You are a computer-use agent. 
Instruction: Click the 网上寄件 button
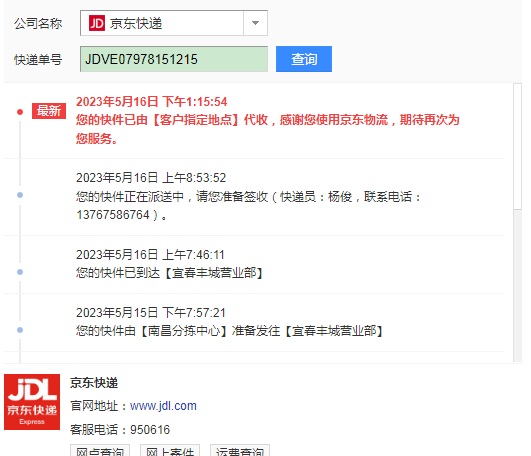170,451
